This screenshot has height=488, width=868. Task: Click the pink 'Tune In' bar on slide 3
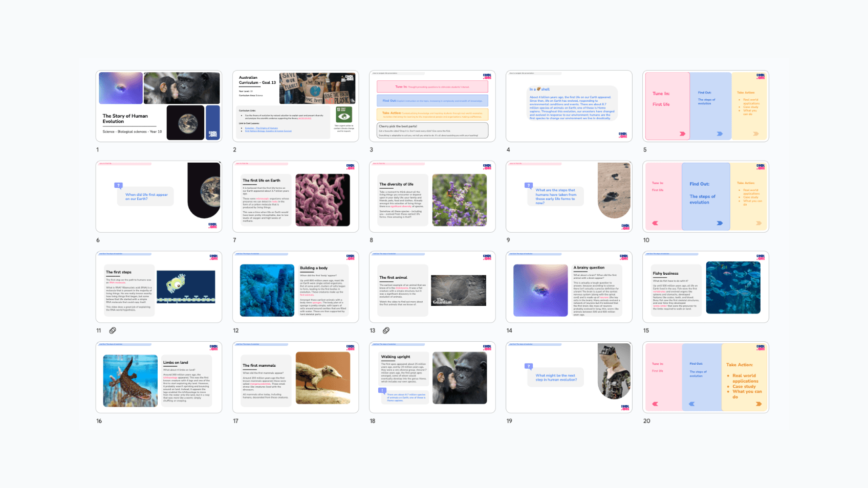[432, 87]
